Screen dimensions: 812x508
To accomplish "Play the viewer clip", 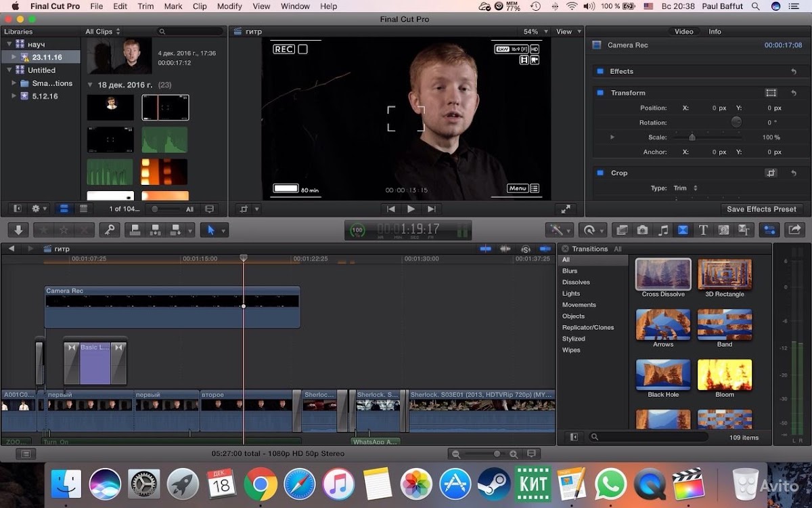I will pyautogui.click(x=411, y=209).
